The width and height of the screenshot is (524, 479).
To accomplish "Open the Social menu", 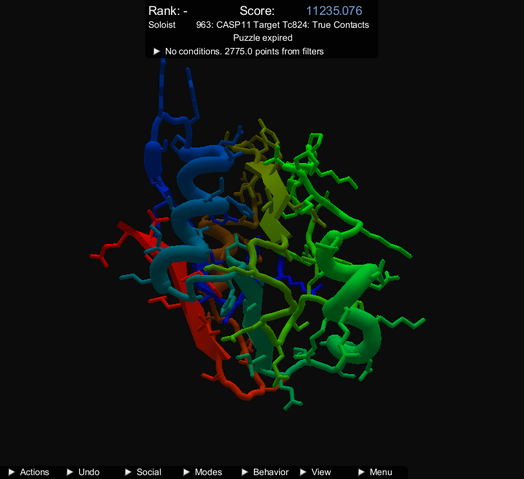I will pyautogui.click(x=143, y=472).
